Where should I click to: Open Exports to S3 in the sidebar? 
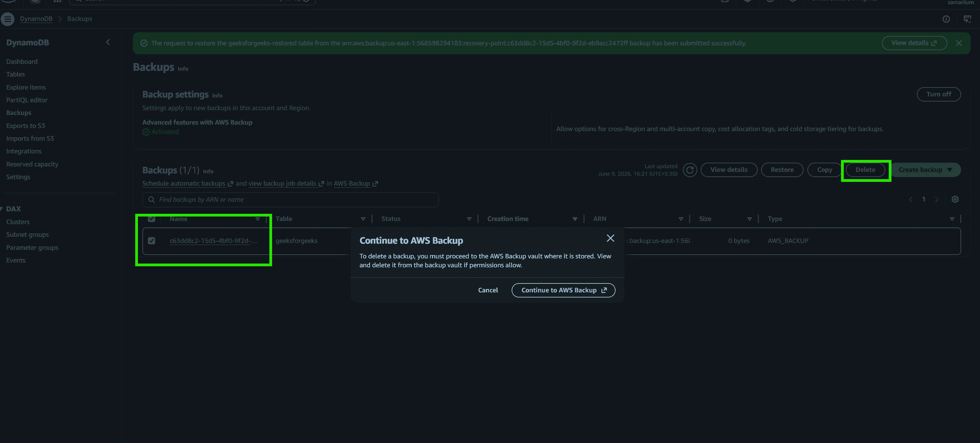25,126
